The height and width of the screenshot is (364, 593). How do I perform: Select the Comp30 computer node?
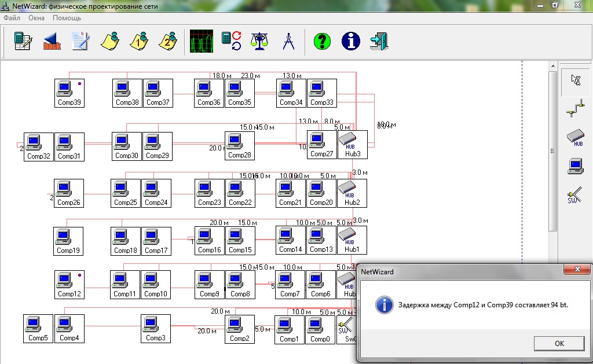click(x=127, y=146)
